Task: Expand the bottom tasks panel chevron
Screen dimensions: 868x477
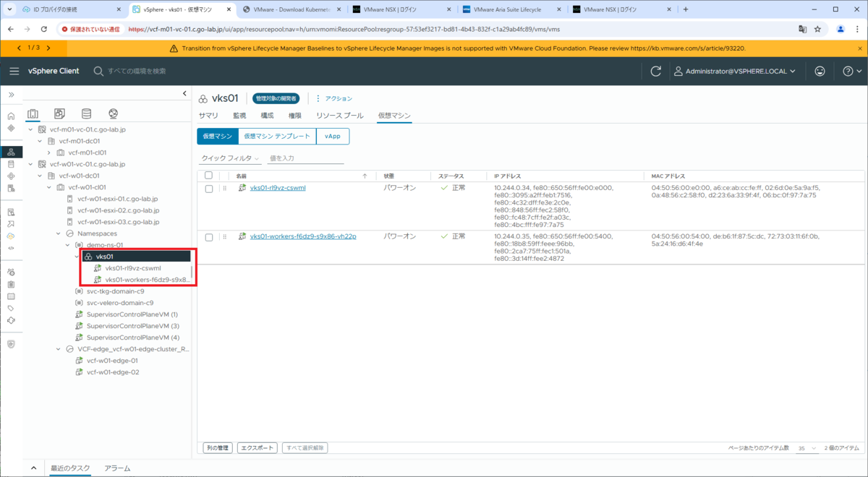Action: click(x=34, y=468)
